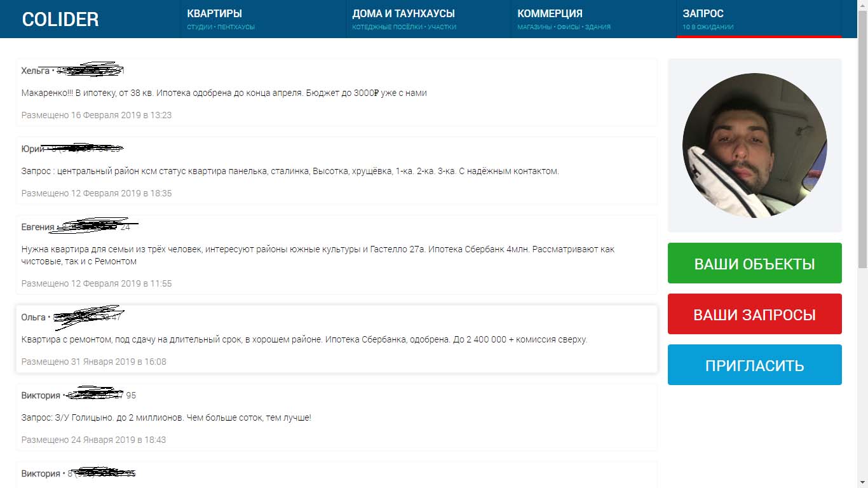
Task: Open the last partially visible Виктория request
Action: [336, 475]
